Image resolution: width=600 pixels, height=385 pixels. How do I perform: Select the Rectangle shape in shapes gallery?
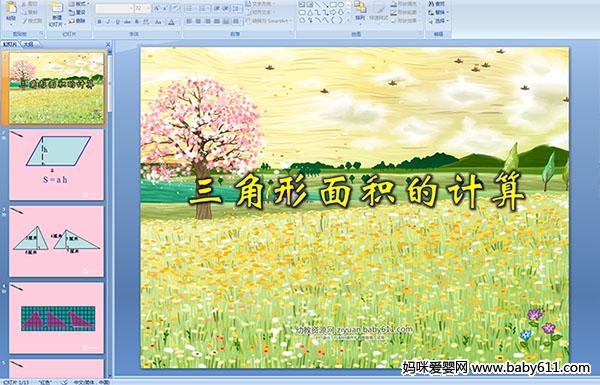tap(333, 5)
